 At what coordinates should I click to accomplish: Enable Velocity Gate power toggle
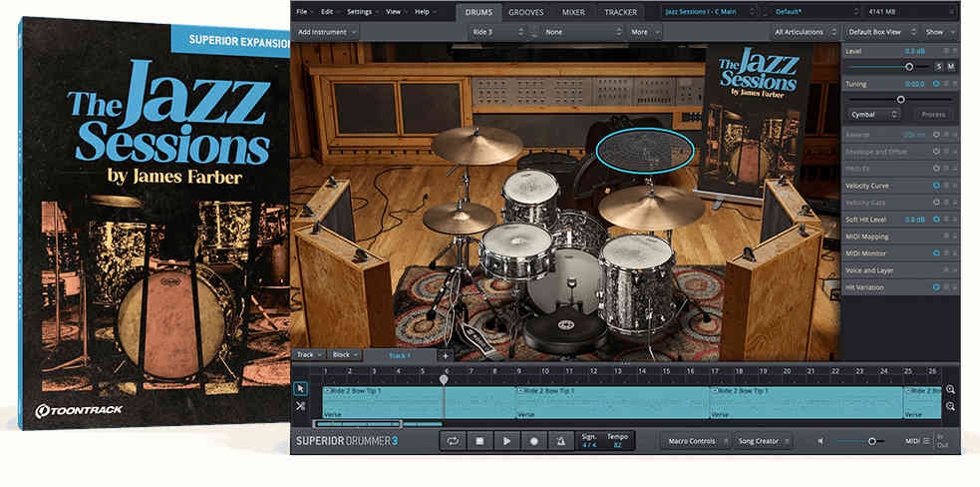[x=936, y=203]
